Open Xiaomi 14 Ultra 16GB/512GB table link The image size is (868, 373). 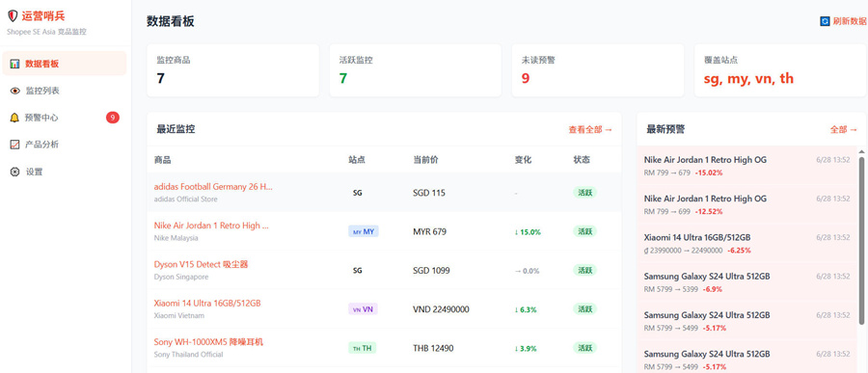click(x=207, y=304)
